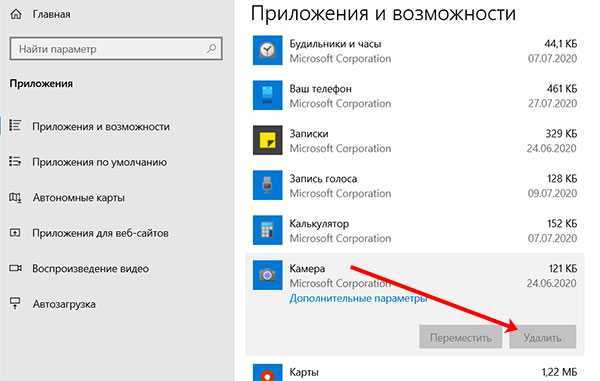Click the 329 КБ size value

(561, 134)
